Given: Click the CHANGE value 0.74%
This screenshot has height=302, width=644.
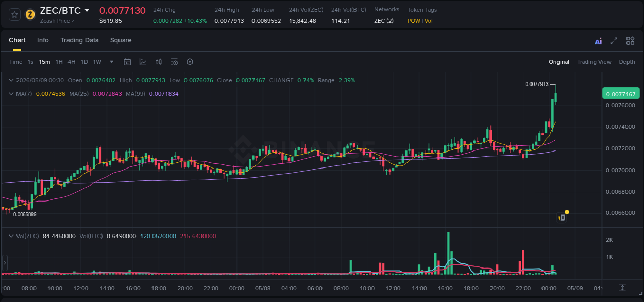Looking at the screenshot, I should click(306, 80).
